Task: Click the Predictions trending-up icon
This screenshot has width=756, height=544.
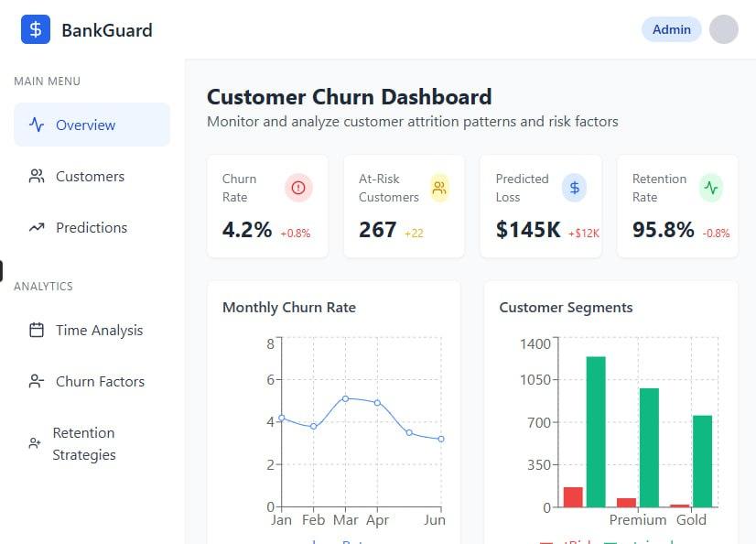Action: pos(37,227)
